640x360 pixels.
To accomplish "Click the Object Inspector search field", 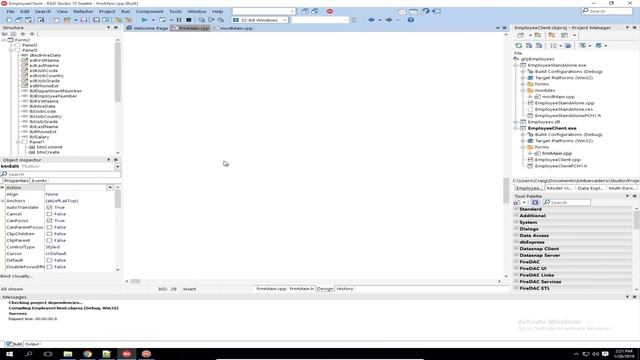I will [60, 174].
